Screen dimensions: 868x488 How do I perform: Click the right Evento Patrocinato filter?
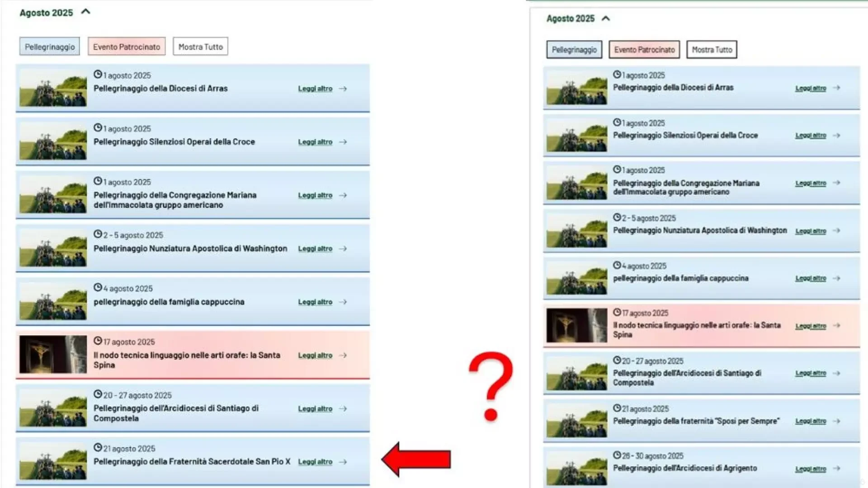644,50
